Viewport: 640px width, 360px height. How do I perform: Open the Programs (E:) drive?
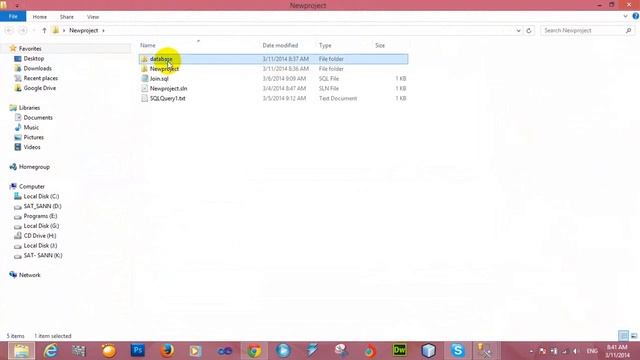point(40,216)
